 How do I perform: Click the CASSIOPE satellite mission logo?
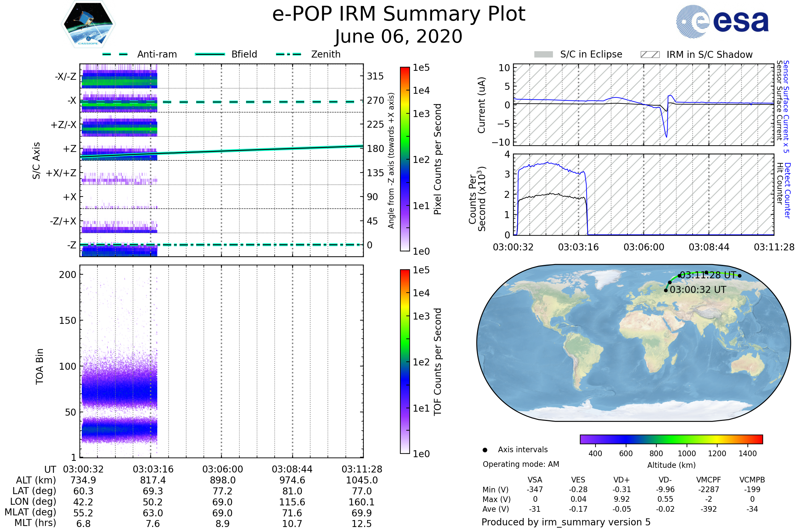[88, 24]
